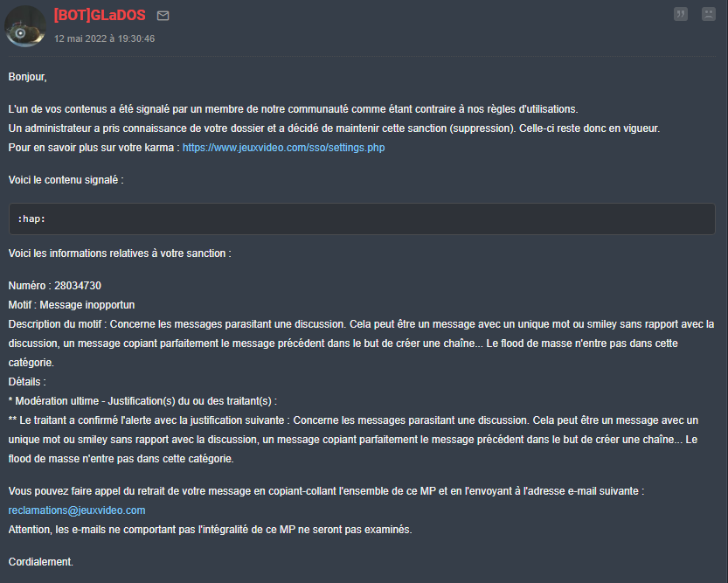Viewport: 728px width, 583px height.
Task: Click the 12 mai 2022 timestamp
Action: [105, 38]
